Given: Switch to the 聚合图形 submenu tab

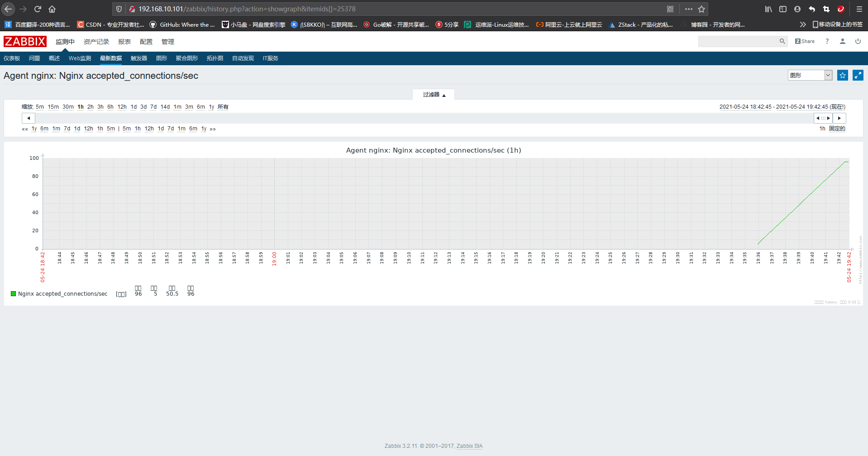Looking at the screenshot, I should click(x=187, y=58).
